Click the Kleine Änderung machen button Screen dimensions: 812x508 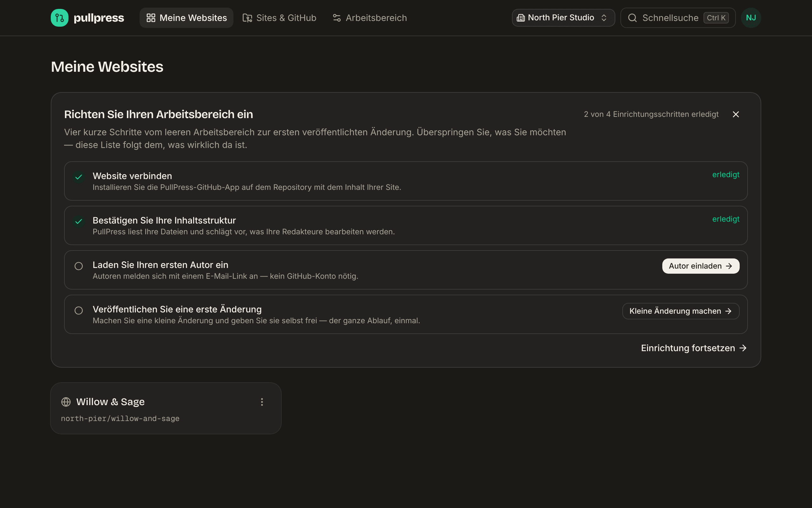tap(681, 311)
